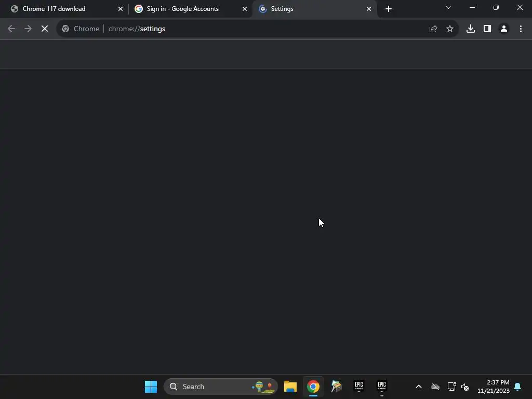Show hidden system tray icons
532x399 pixels.
coord(419,387)
